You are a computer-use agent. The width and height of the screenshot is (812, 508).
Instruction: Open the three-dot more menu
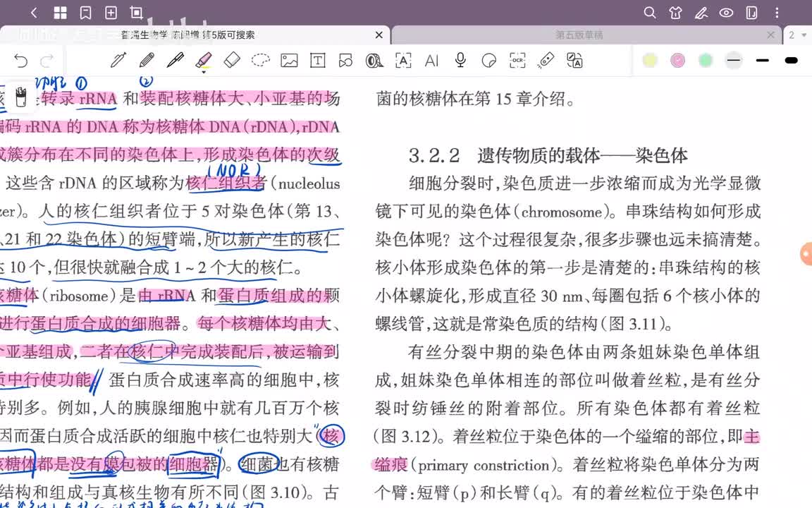click(777, 13)
